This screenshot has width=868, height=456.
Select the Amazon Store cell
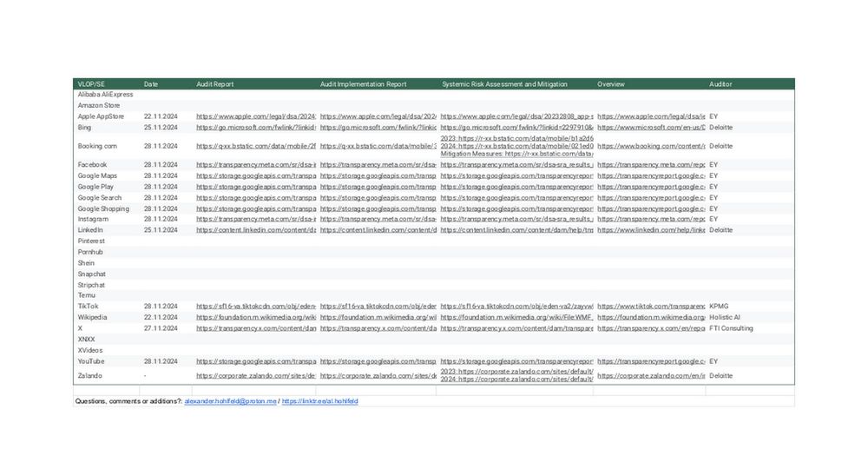click(x=99, y=105)
